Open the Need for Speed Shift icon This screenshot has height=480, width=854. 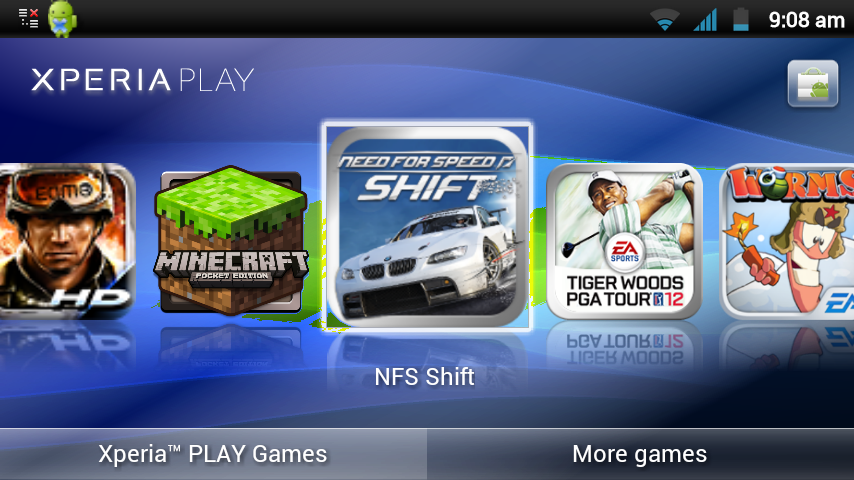[428, 226]
